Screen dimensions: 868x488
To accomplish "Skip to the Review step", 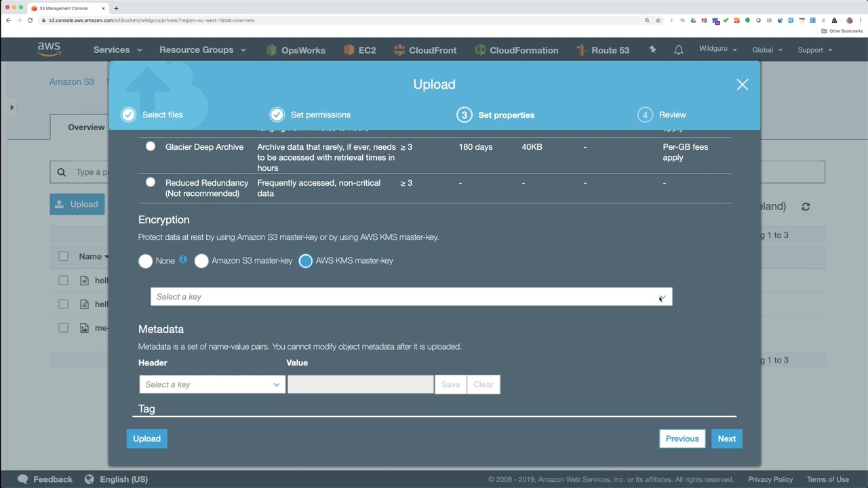I will point(662,115).
